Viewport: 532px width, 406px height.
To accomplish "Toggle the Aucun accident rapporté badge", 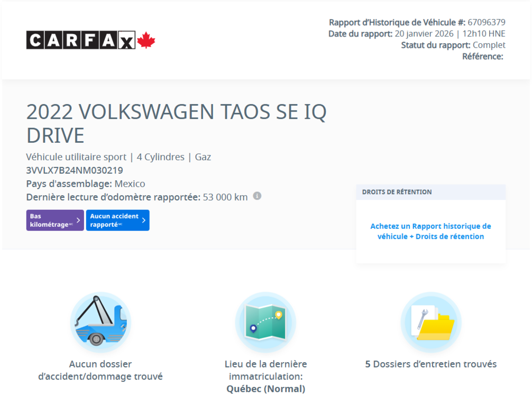I will coord(117,220).
